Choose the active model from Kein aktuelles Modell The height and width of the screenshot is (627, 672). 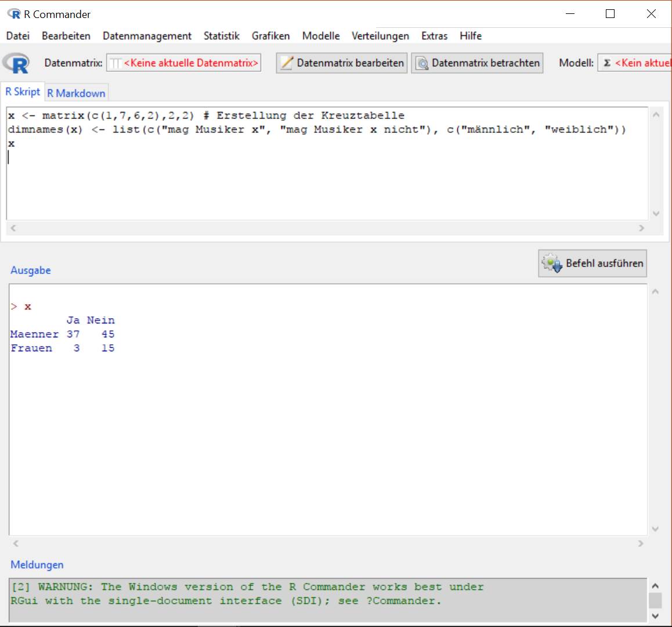coord(641,63)
